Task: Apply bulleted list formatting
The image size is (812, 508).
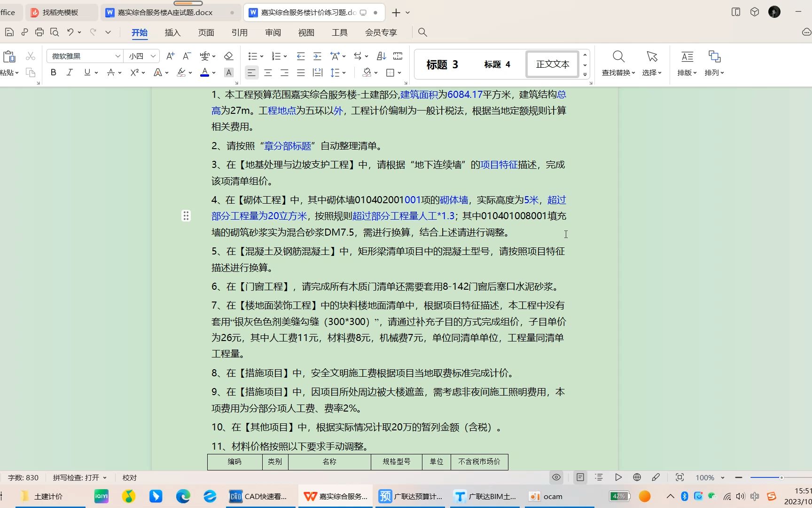Action: pyautogui.click(x=253, y=56)
